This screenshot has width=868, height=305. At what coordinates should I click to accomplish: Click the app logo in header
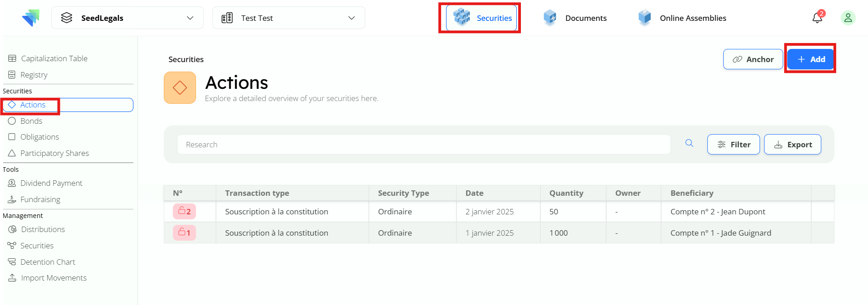31,18
